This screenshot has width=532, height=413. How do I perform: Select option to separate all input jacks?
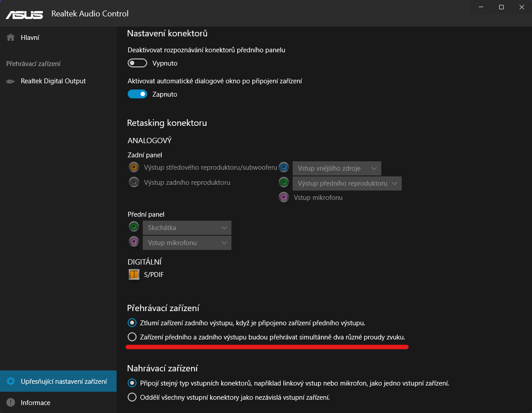[132, 397]
